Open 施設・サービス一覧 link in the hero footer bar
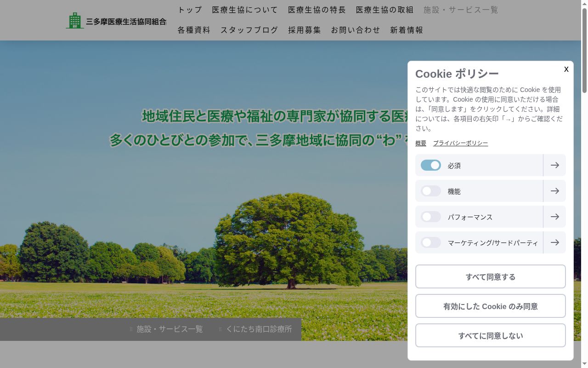 pyautogui.click(x=170, y=329)
